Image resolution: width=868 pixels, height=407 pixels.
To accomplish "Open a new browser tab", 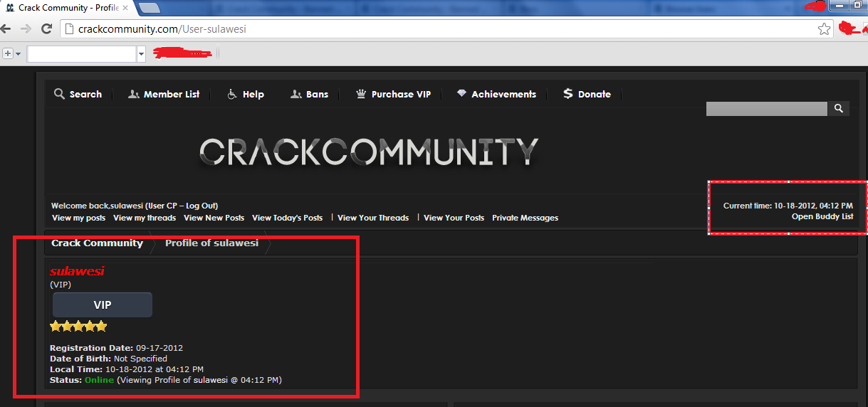I will (150, 8).
